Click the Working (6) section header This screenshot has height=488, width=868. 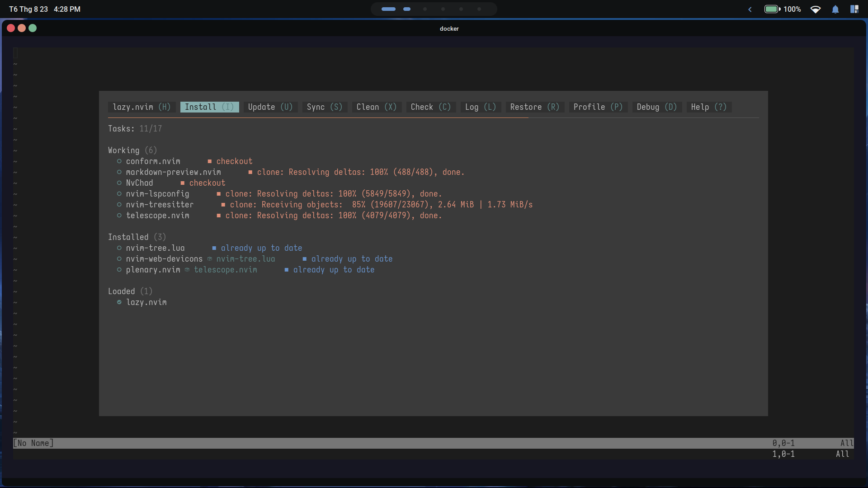[x=132, y=150]
